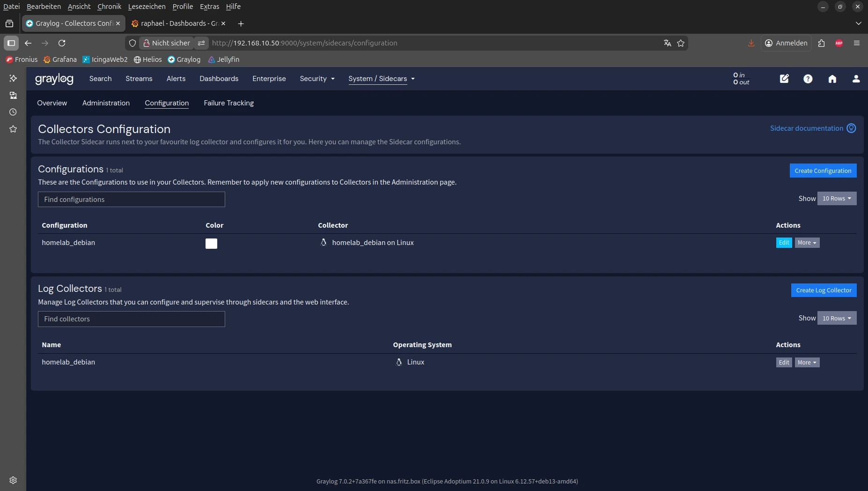Go to the Graylog home icon
The width and height of the screenshot is (868, 491).
832,79
